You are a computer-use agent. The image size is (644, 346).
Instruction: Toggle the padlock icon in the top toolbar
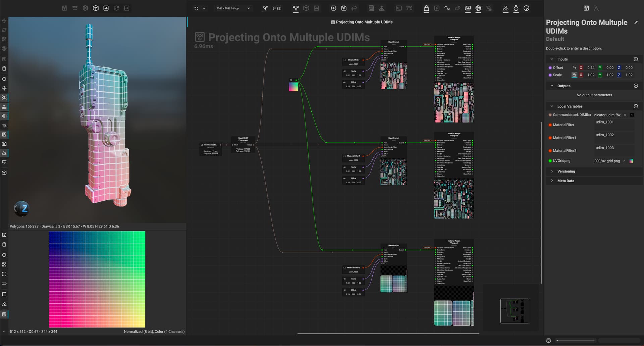click(426, 8)
